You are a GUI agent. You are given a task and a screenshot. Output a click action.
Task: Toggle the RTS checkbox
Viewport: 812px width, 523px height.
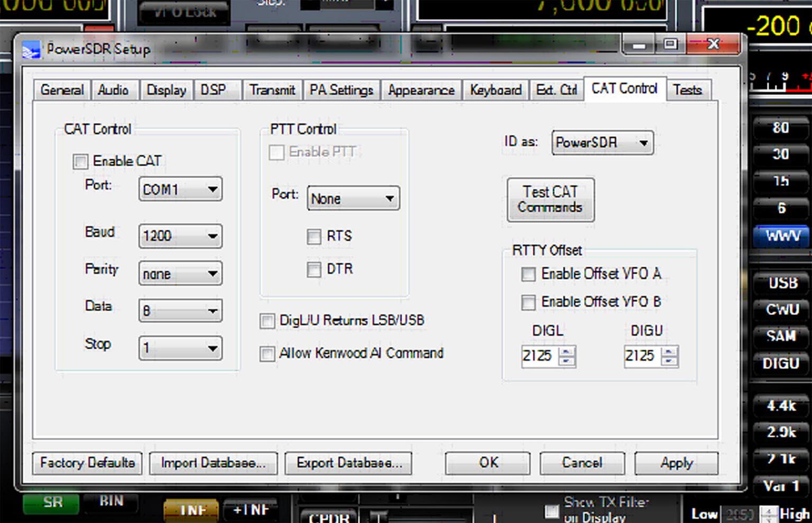click(x=314, y=236)
